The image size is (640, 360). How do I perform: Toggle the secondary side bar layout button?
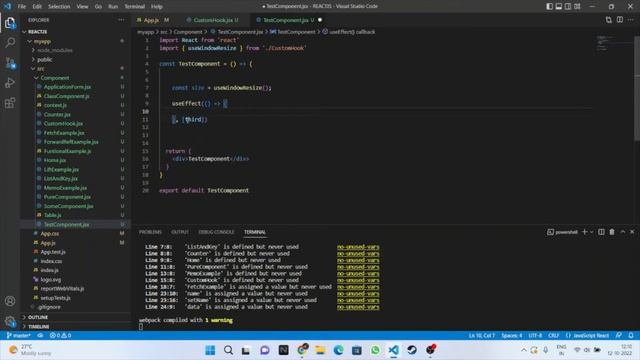click(568, 7)
